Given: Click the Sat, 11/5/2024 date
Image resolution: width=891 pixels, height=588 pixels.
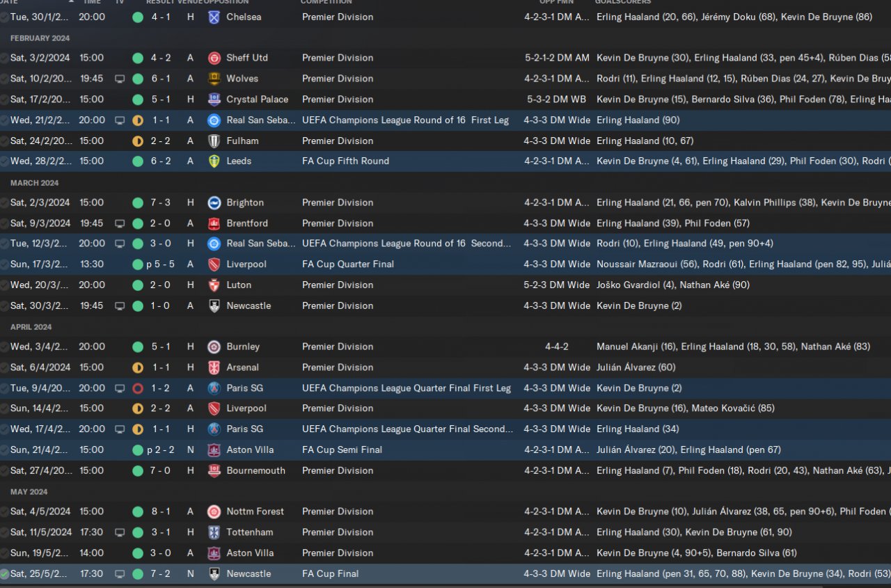Looking at the screenshot, I should [x=41, y=532].
